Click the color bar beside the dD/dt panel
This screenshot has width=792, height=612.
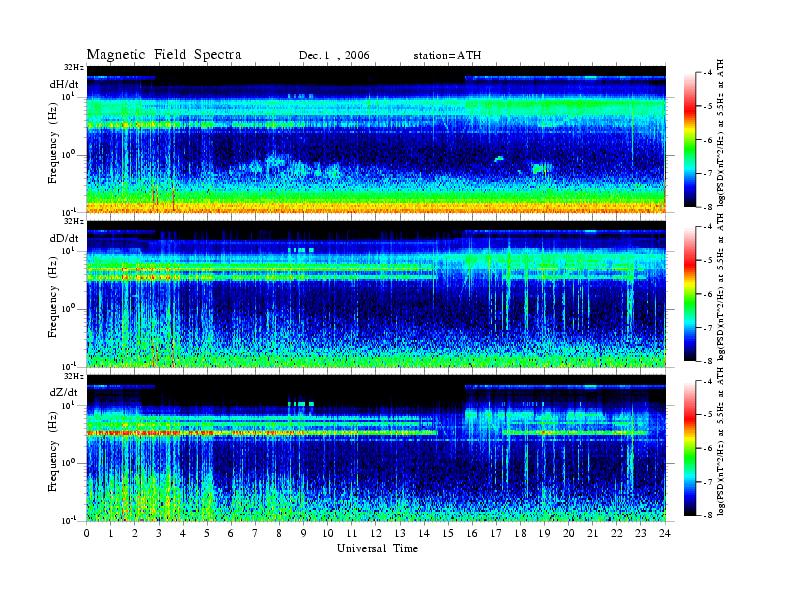(690, 294)
